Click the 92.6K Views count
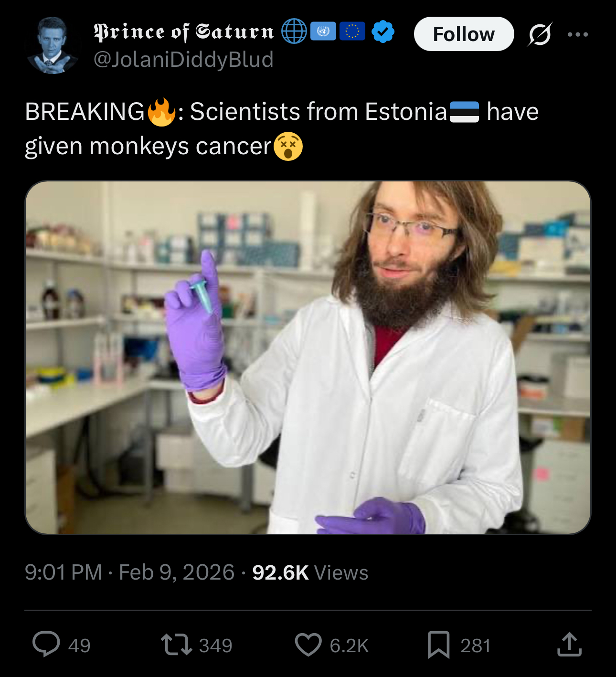Viewport: 616px width, 677px height. (x=310, y=572)
